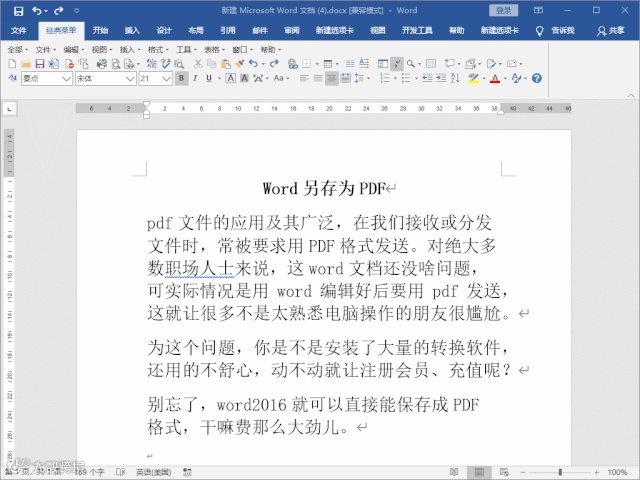Click the Save icon in title bar

(x=18, y=11)
